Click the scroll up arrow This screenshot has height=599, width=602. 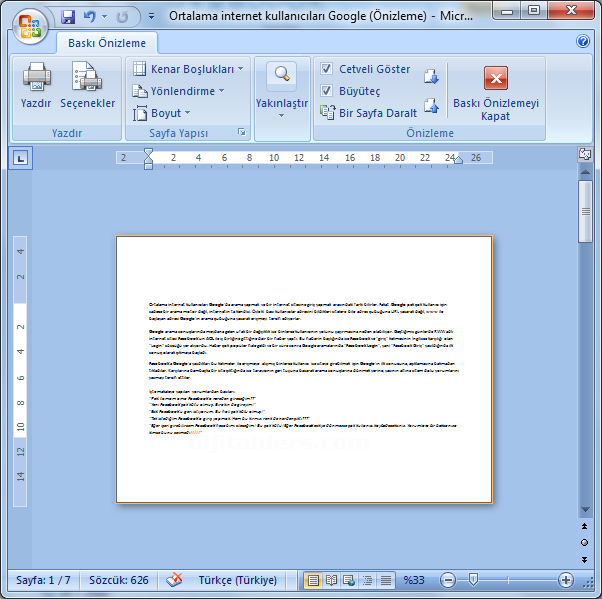[585, 172]
